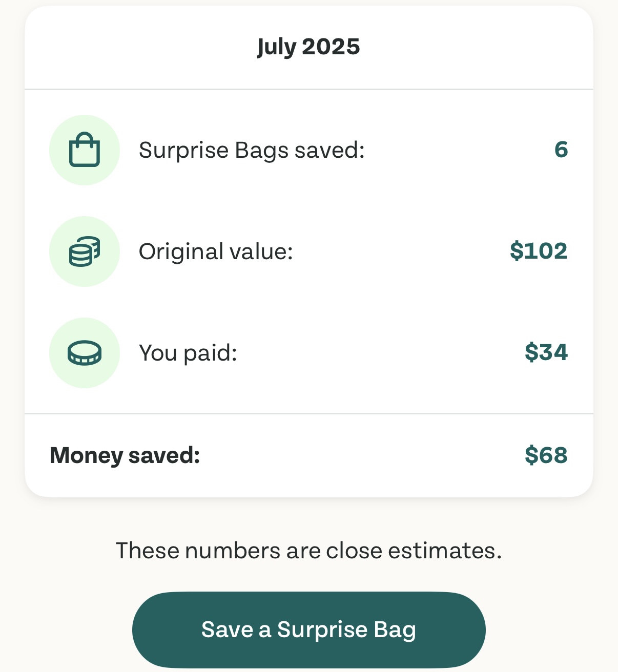Tap the stacked coins icon
618x672 pixels.
pos(85,251)
